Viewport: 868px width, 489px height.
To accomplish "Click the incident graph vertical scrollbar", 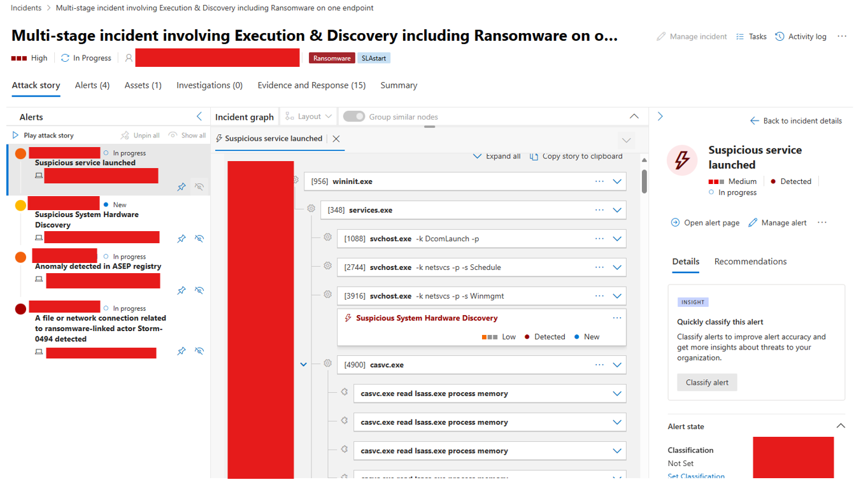I will click(644, 181).
